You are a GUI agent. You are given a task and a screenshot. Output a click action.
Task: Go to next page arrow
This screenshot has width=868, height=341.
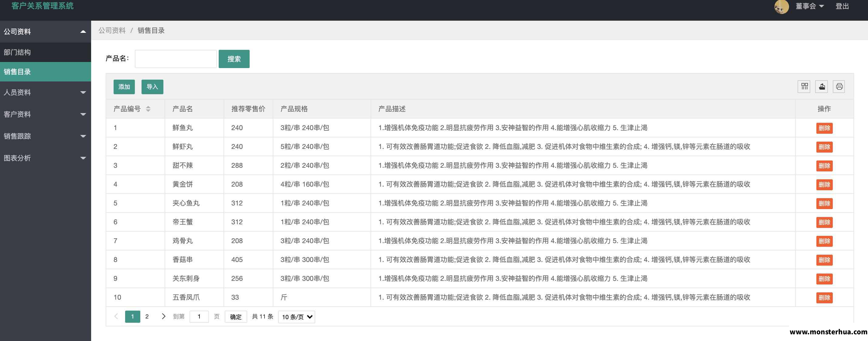click(x=163, y=316)
